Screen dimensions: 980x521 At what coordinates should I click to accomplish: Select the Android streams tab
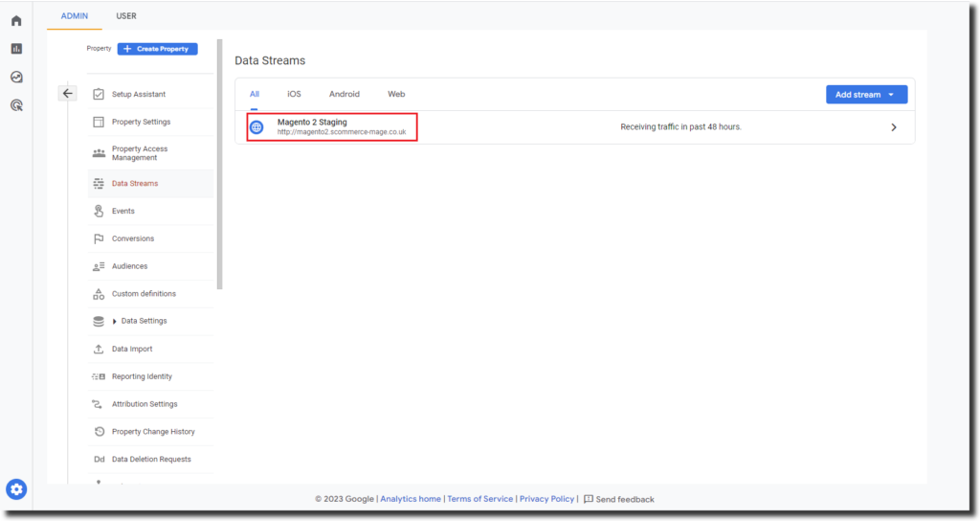345,94
